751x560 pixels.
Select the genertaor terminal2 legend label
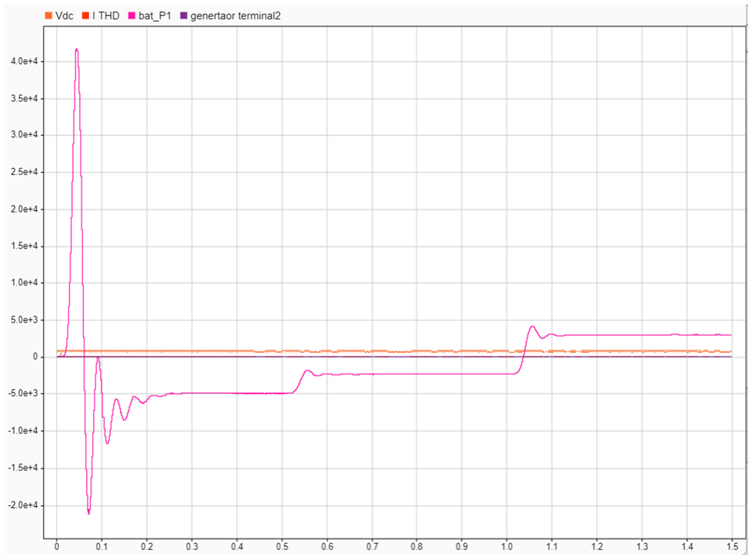235,16
